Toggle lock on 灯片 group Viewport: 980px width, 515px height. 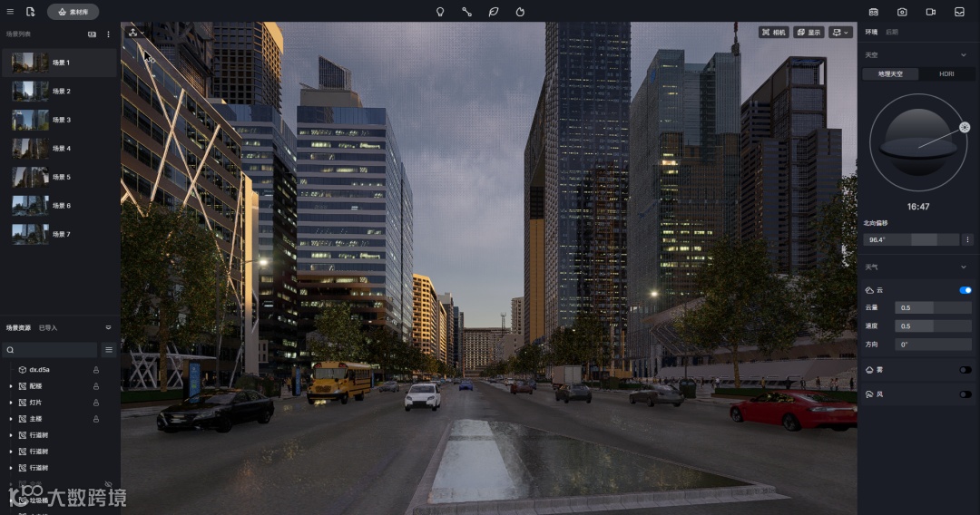96,403
